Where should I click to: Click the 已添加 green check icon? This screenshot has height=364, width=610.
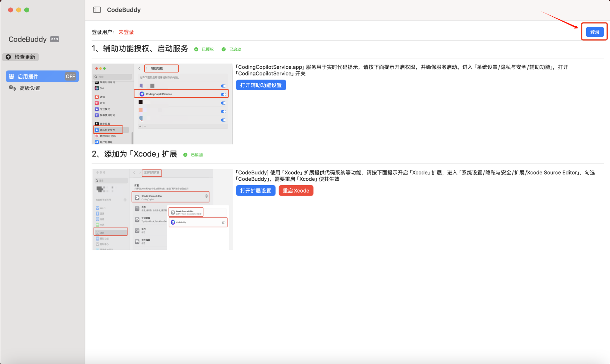[185, 155]
